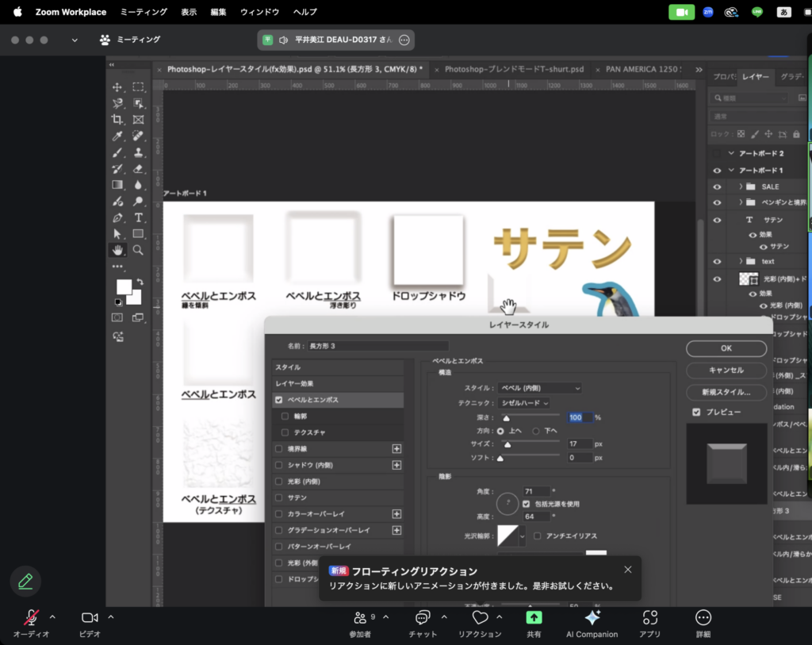Choose the Eyedropper tool
Screen dimensions: 812x645
point(117,136)
